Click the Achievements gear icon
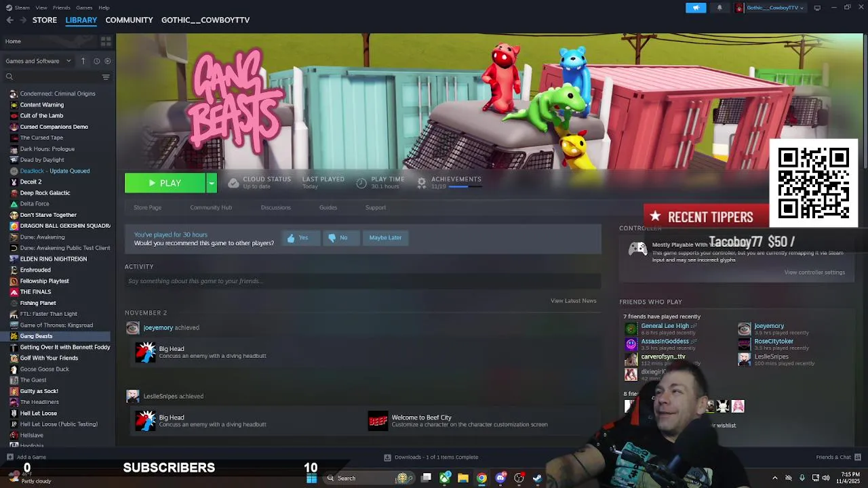The height and width of the screenshot is (488, 868). (x=422, y=183)
